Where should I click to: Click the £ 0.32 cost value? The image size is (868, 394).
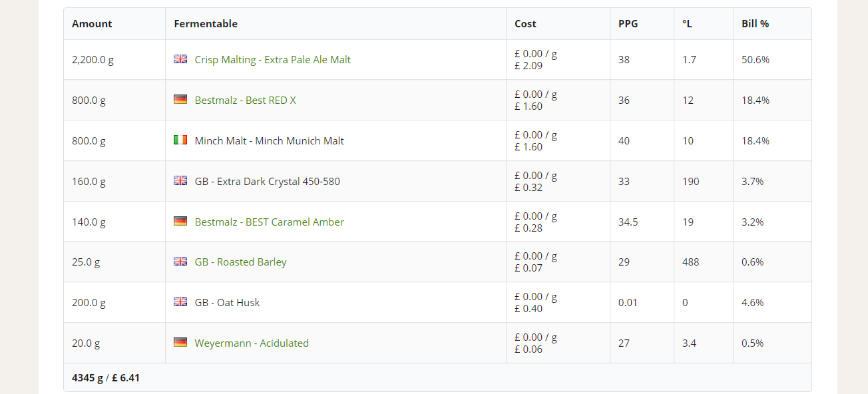click(x=529, y=187)
